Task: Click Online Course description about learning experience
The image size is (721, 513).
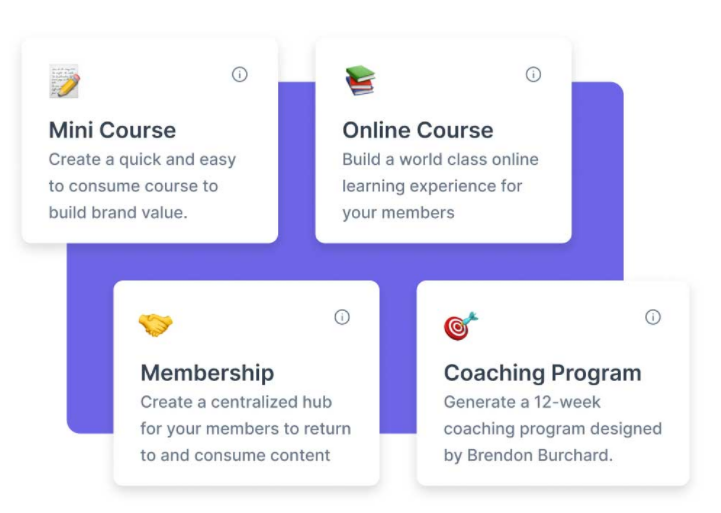Action: (x=440, y=185)
